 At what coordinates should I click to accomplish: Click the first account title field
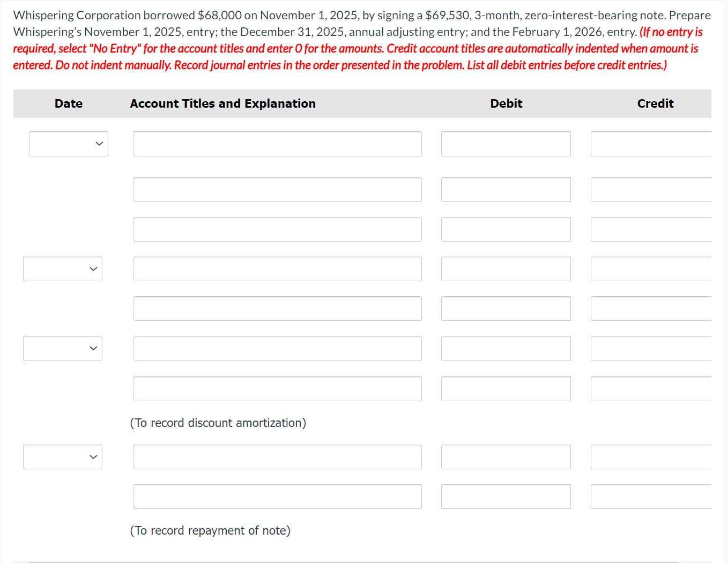[x=277, y=144]
